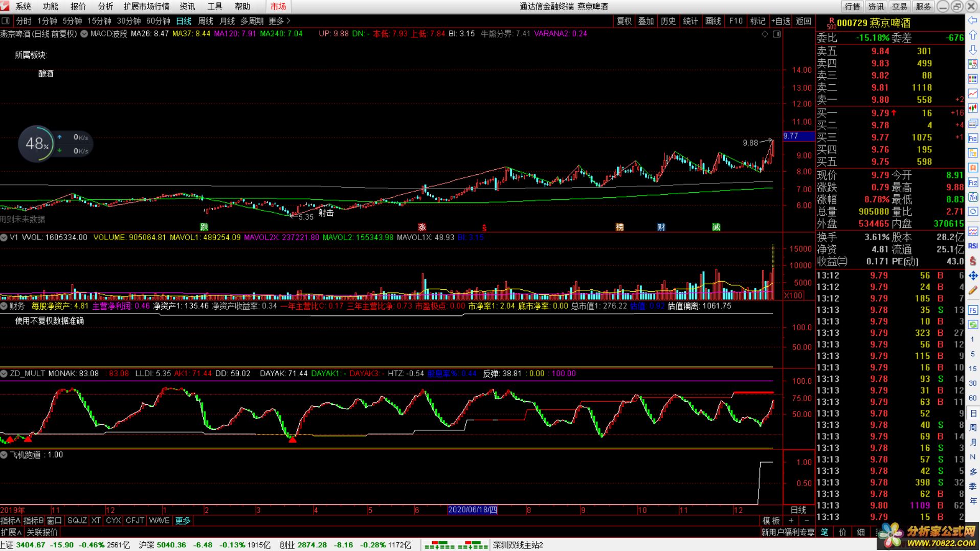Click the red S icon in sidebar
The height and width of the screenshot is (551, 980).
[972, 261]
